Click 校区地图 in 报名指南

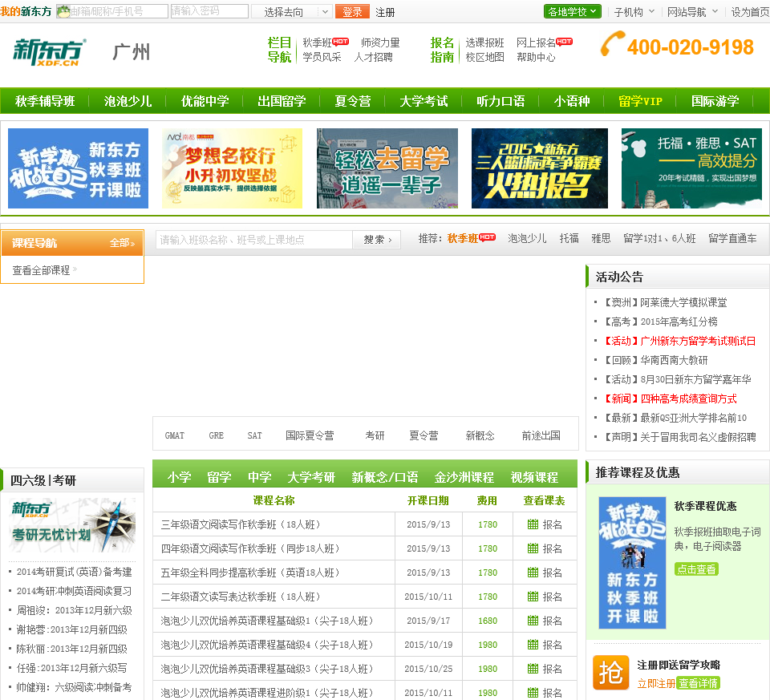484,57
